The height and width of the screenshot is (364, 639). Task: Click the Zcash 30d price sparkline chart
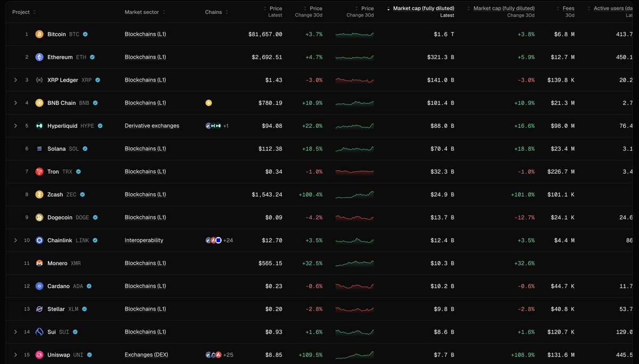[355, 195]
